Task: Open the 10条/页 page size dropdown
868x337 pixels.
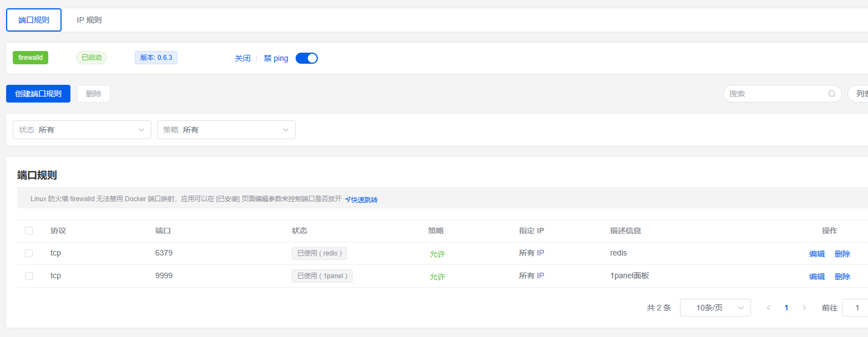Action: point(715,308)
